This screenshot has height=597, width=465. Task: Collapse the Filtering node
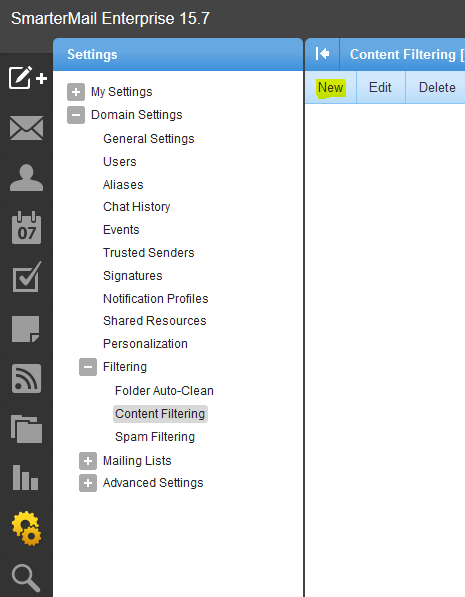coord(88,367)
